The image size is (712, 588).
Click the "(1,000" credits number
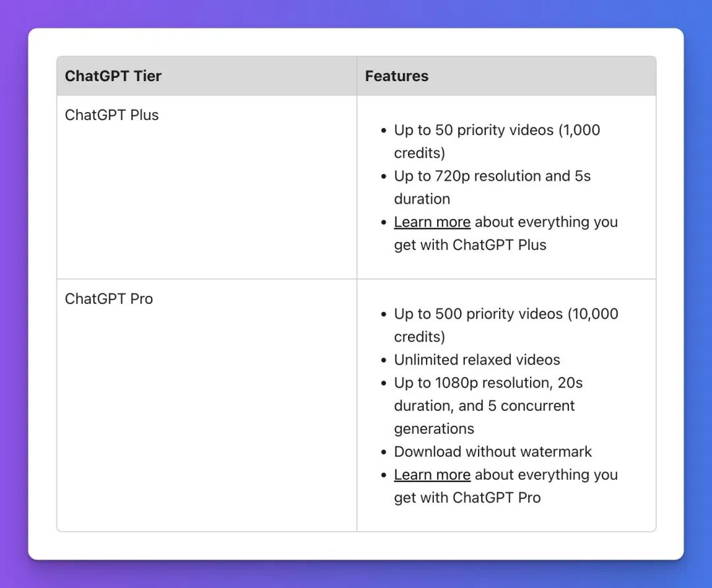coord(579,130)
